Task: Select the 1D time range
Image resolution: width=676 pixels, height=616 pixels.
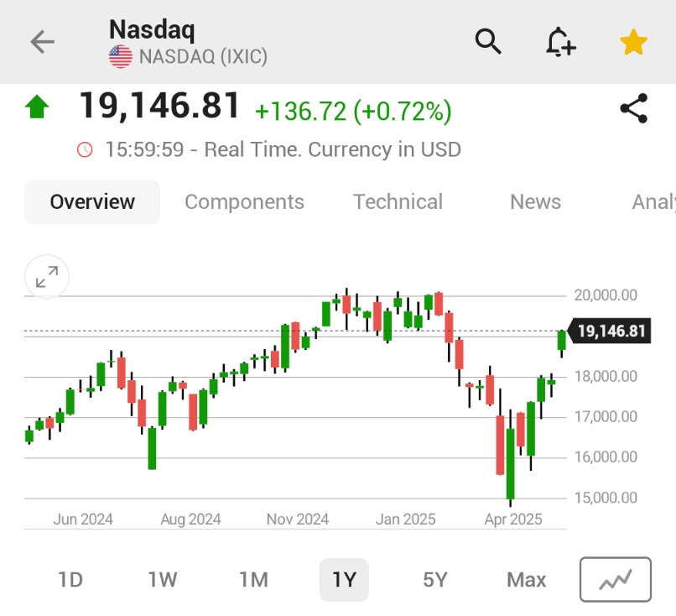Action: 70,580
